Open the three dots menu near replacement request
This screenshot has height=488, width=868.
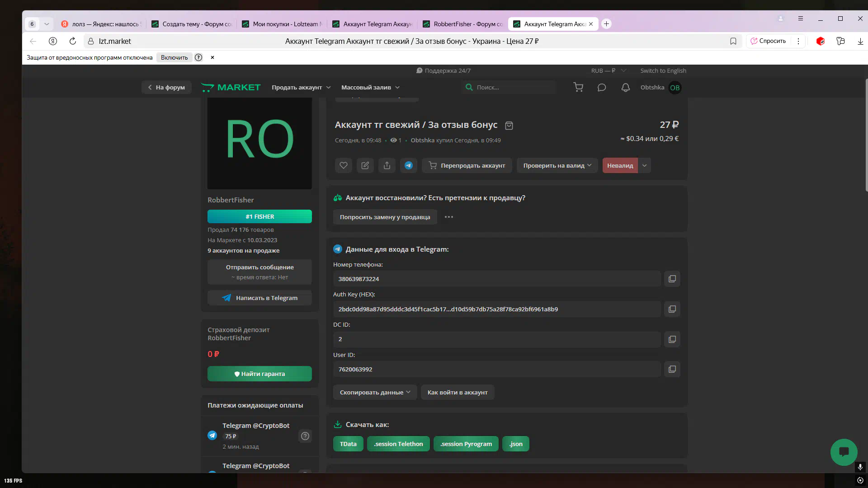click(x=449, y=217)
